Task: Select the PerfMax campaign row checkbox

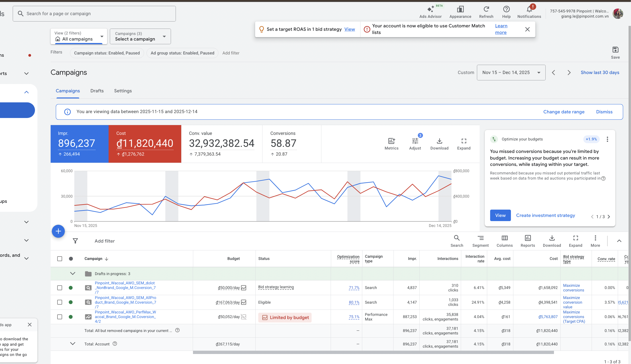Action: pos(60,317)
